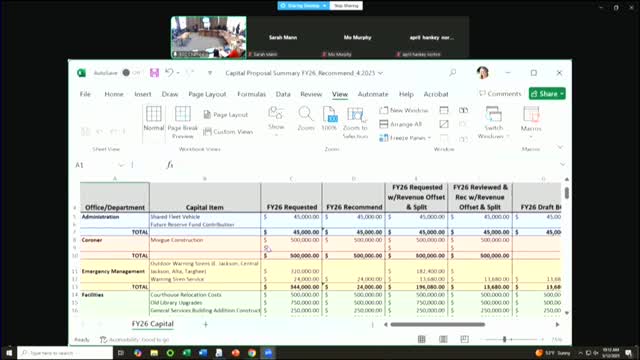Toggle the AutoSave switch

coord(130,73)
